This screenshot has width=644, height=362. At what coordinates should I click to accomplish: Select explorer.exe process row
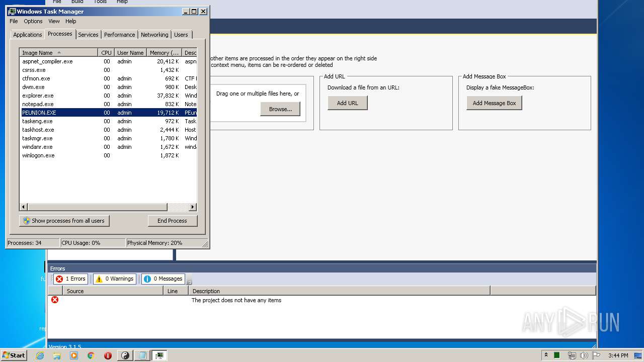(x=108, y=96)
